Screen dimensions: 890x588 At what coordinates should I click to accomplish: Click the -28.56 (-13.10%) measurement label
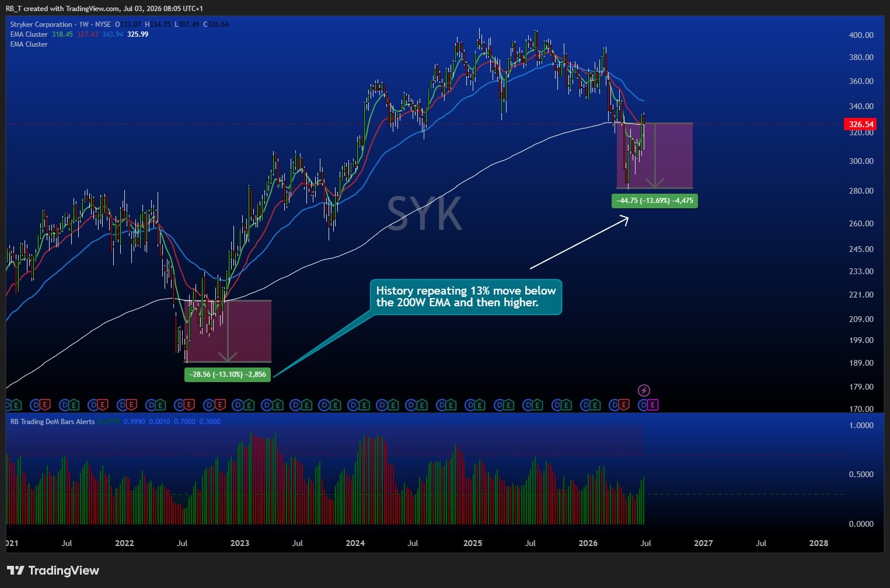point(228,374)
